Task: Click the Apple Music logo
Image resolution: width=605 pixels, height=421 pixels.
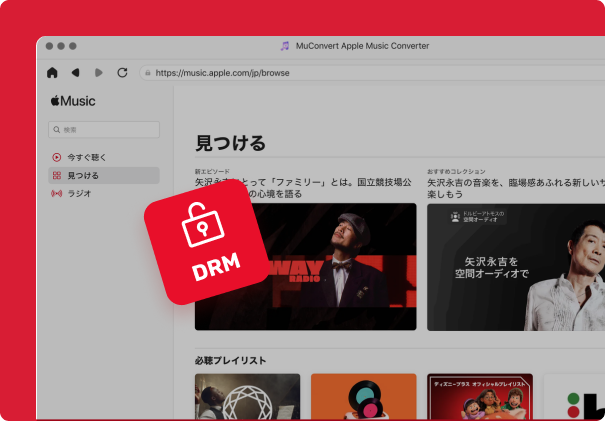Action: pyautogui.click(x=73, y=101)
